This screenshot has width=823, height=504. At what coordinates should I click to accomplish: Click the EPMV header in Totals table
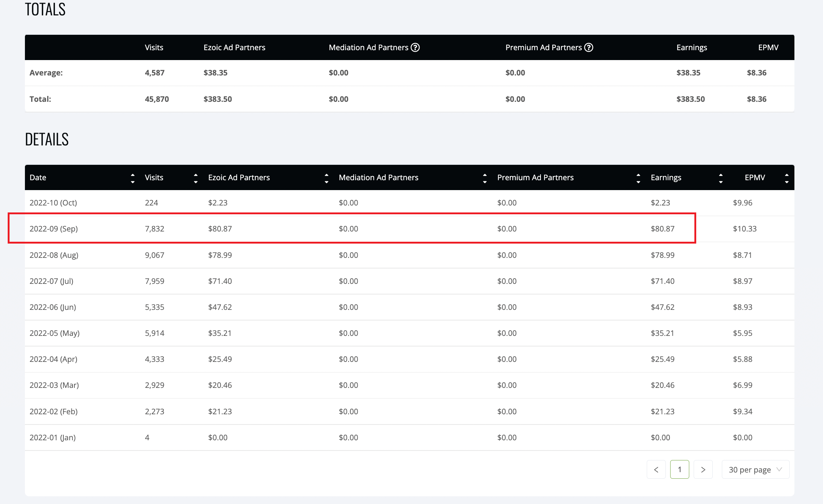click(x=768, y=48)
